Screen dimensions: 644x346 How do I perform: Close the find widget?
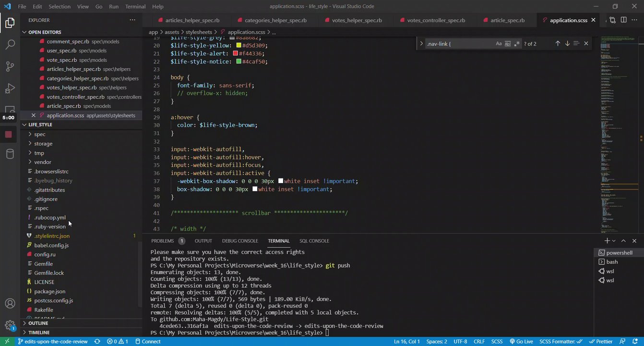coord(586,44)
